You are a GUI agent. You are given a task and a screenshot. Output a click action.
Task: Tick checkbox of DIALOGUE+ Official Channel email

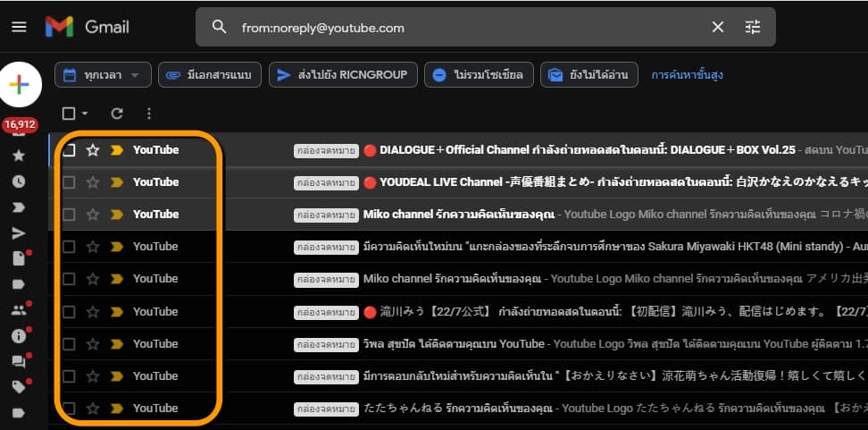69,150
